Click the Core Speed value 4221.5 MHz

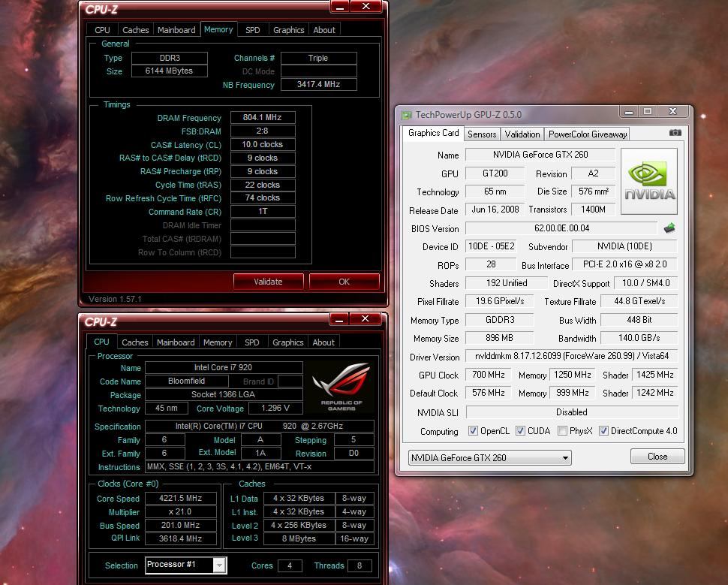pos(181,498)
